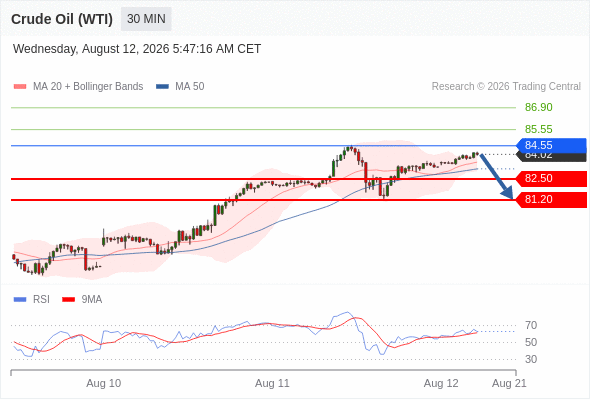The height and width of the screenshot is (400, 590).
Task: Click the chart timestamp text
Action: [x=137, y=49]
